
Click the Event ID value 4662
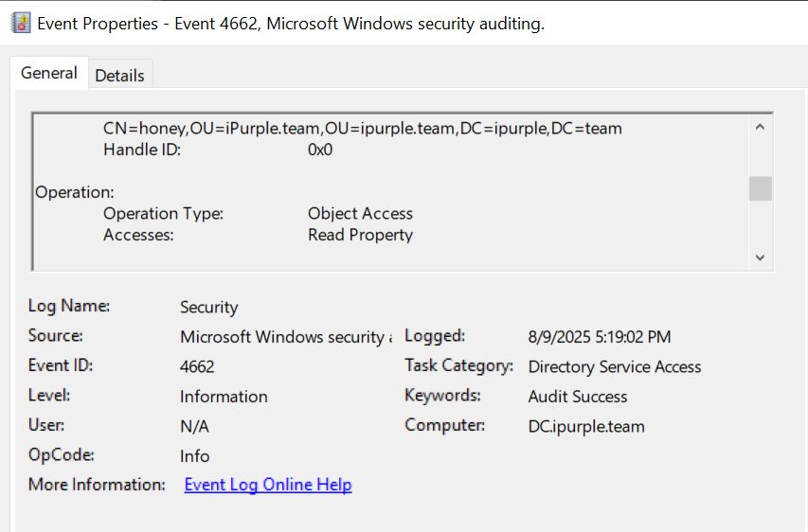[197, 366]
